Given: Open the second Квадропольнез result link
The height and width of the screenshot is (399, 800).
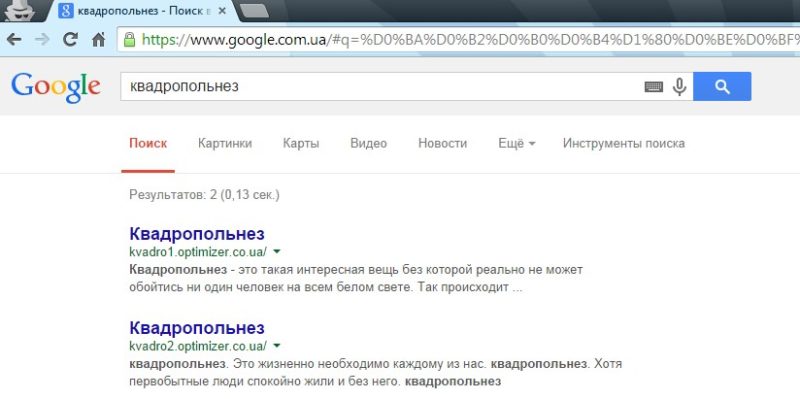Looking at the screenshot, I should (197, 327).
